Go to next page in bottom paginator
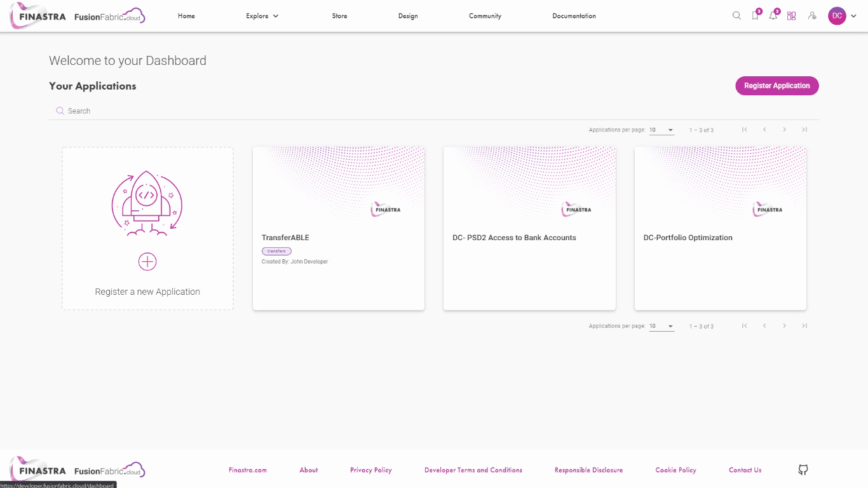Screen dimensions: 868x488 (785, 326)
